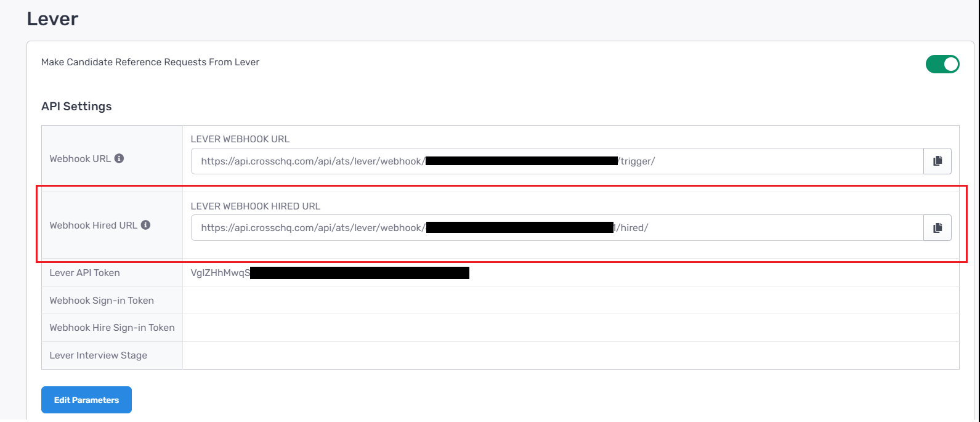The height and width of the screenshot is (422, 980).
Task: Click the Webhook URL row label
Action: [80, 158]
